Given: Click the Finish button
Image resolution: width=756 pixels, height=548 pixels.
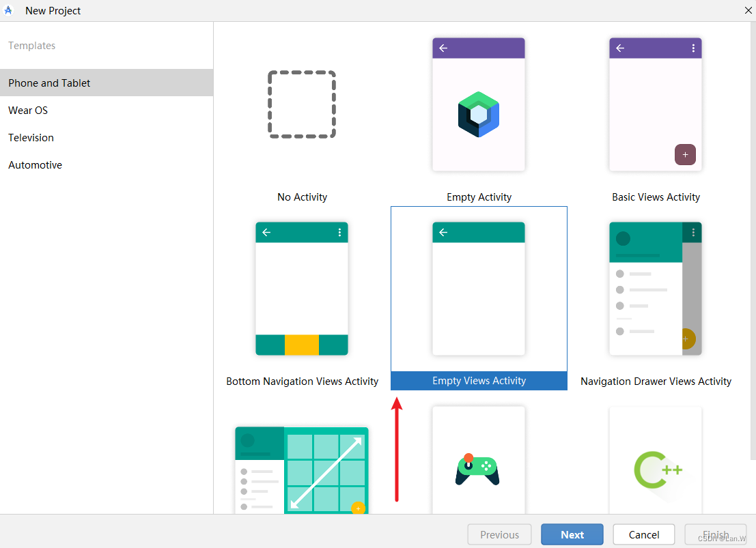Looking at the screenshot, I should click(715, 534).
